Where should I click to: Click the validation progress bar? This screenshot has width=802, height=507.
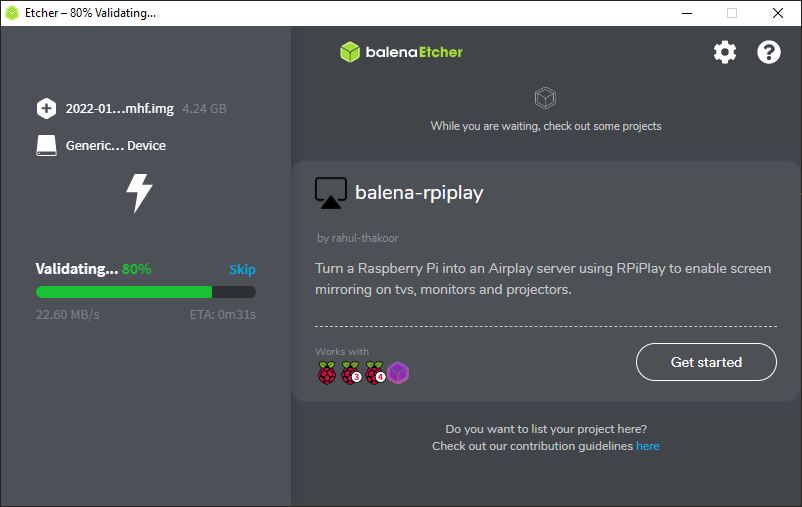tap(146, 292)
